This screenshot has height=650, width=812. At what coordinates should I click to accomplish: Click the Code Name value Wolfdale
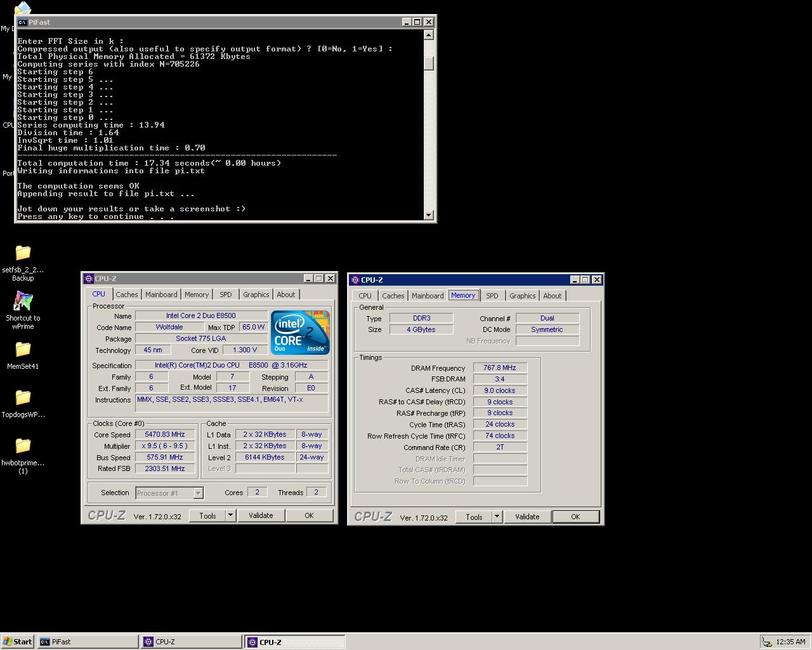(x=169, y=328)
